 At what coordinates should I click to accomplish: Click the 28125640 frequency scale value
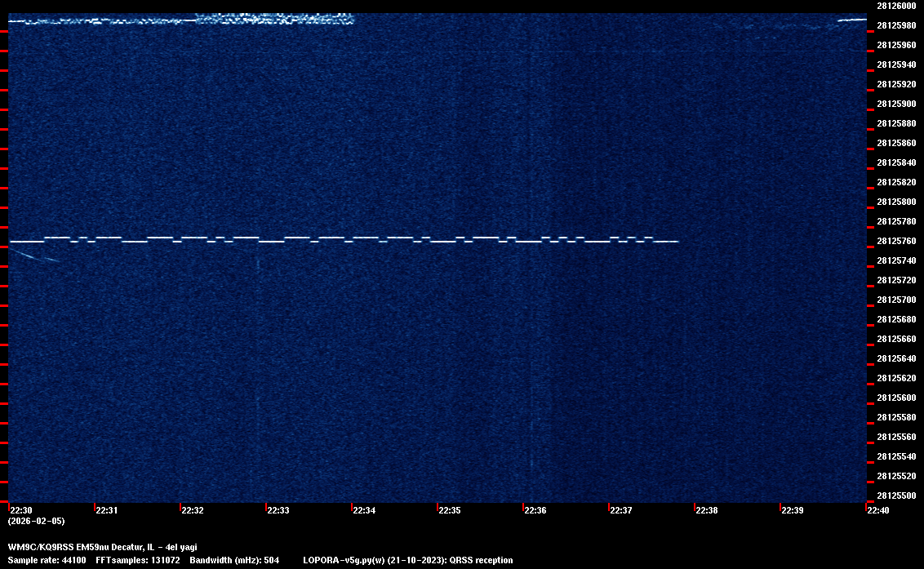895,358
